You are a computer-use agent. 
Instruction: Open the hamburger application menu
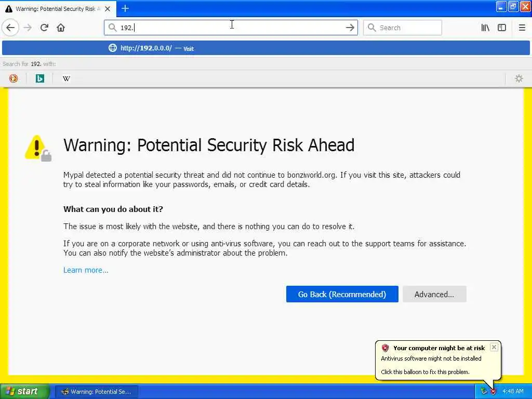coord(522,28)
